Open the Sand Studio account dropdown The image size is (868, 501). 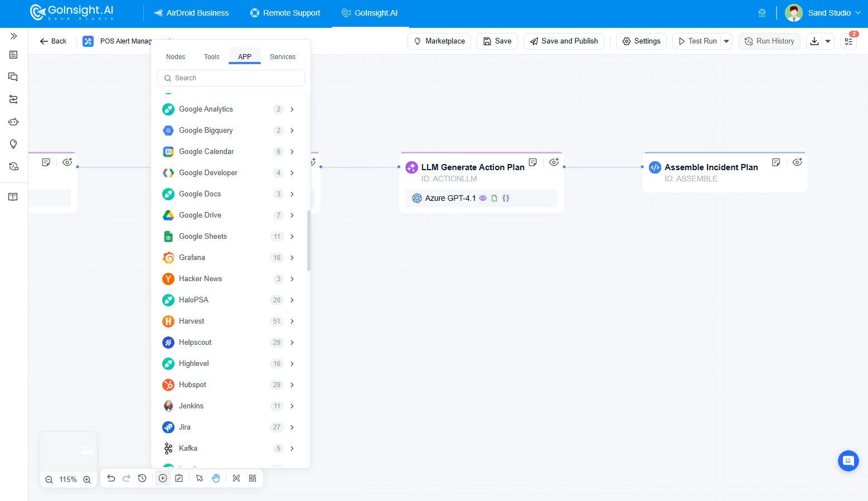823,13
